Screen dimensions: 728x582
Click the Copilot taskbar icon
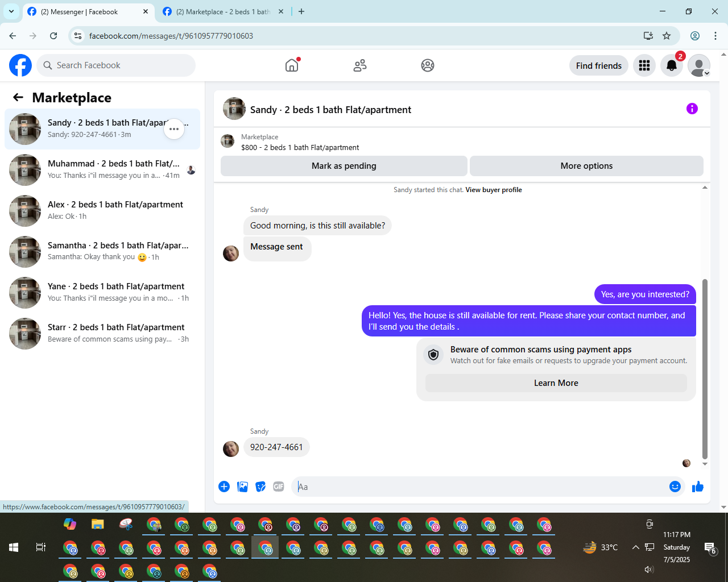coord(70,524)
